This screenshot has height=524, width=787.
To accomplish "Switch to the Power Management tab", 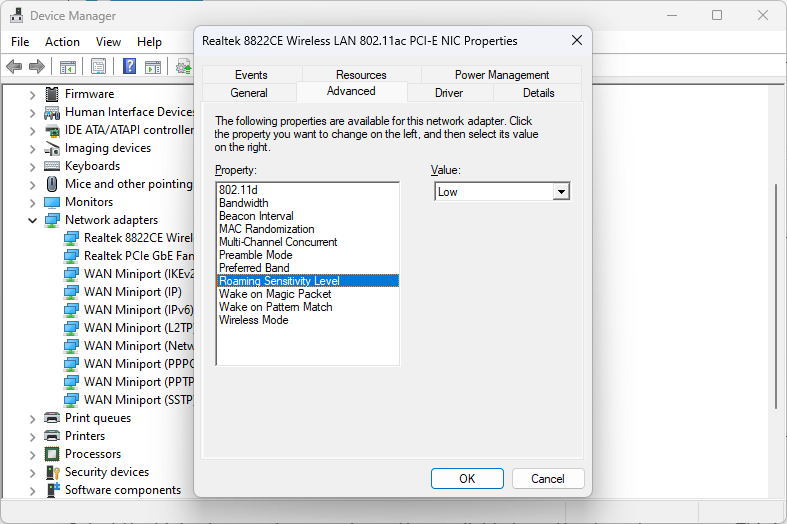I will point(501,75).
